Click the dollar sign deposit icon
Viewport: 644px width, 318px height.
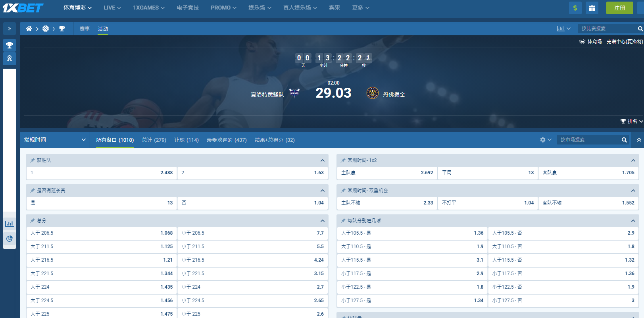575,8
